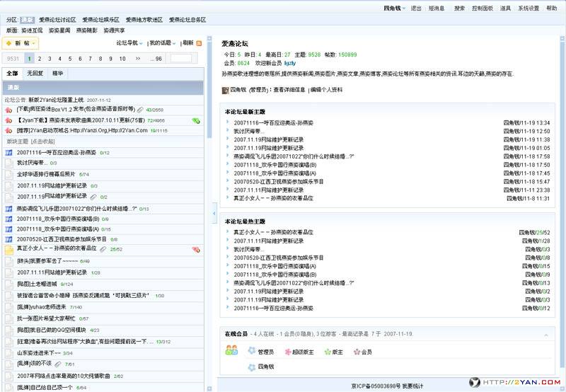The width and height of the screenshot is (566, 392).
Task: Open the 四角钱 user menu at top
Action: tap(393, 8)
